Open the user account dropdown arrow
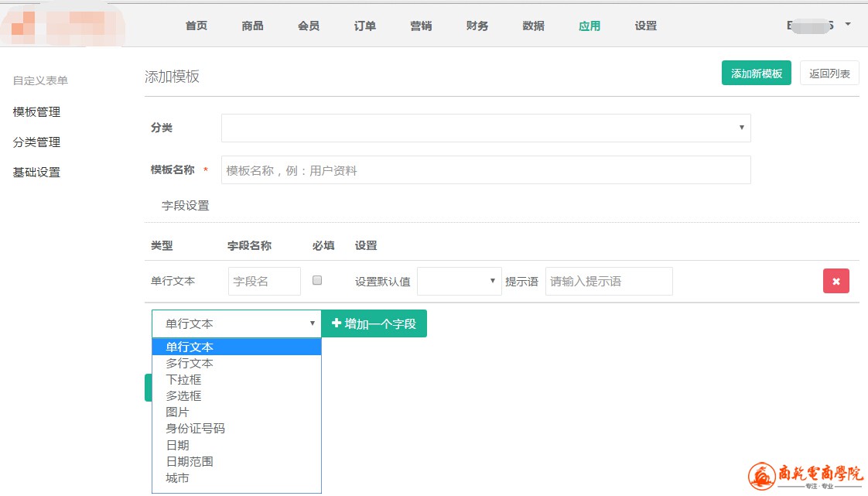The width and height of the screenshot is (868, 496). pyautogui.click(x=848, y=24)
